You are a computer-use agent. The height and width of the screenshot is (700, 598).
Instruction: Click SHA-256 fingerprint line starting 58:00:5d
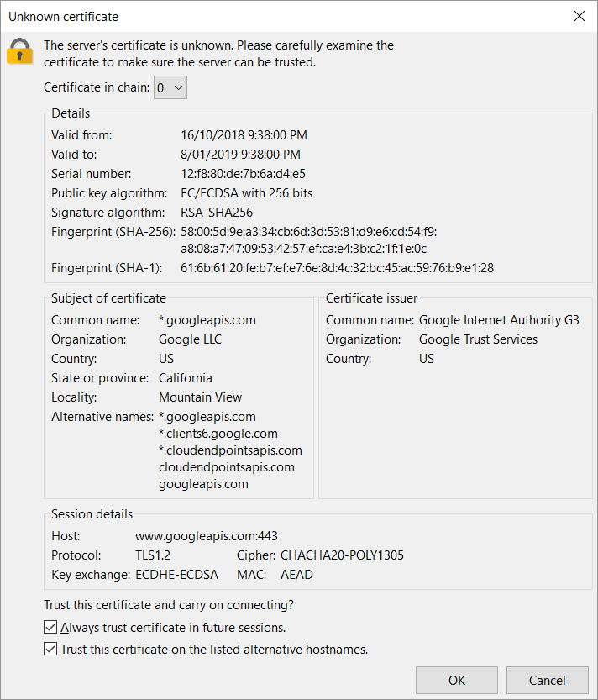click(x=308, y=232)
